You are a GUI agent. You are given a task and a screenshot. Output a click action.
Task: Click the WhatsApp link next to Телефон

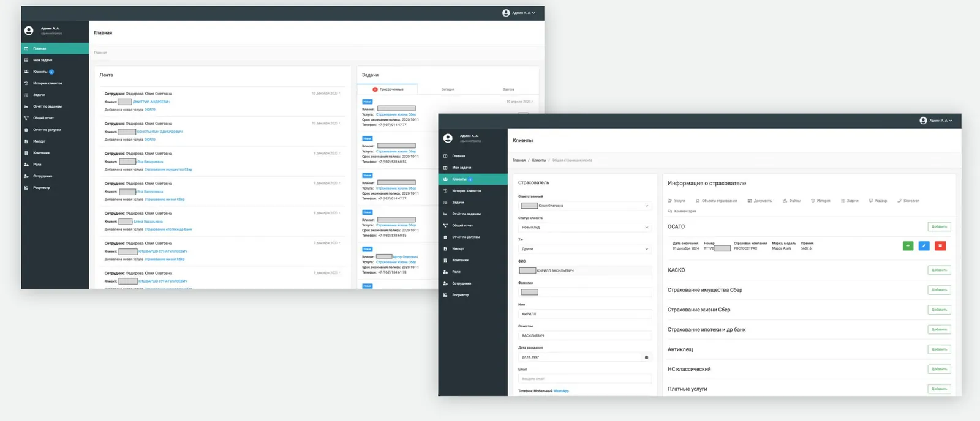561,391
